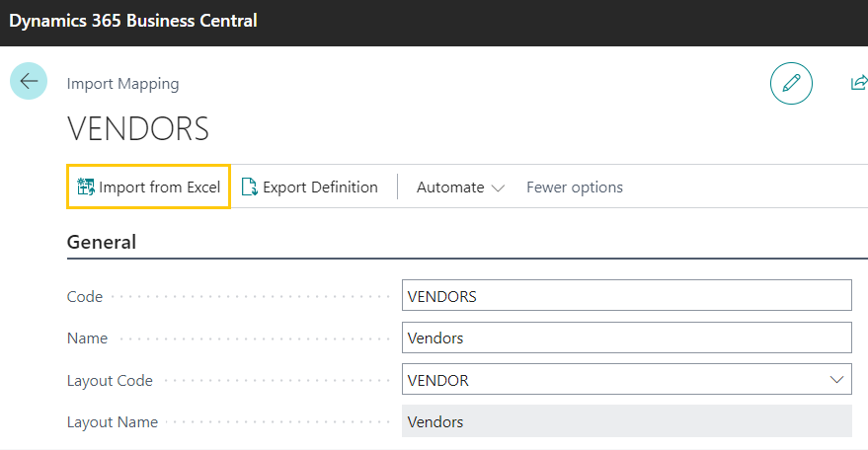Expand the Automate menu
This screenshot has height=450, width=868.
pos(460,187)
